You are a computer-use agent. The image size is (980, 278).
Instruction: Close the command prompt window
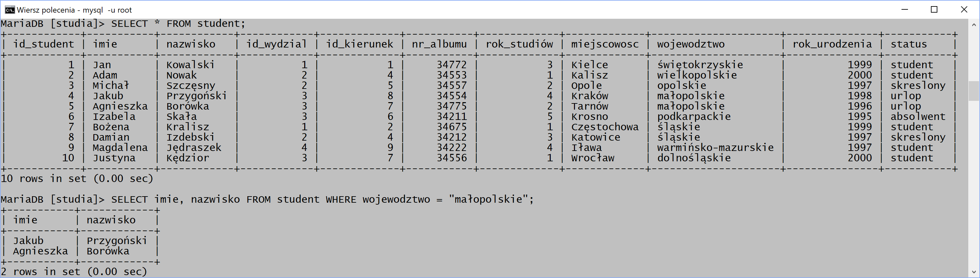pos(964,9)
